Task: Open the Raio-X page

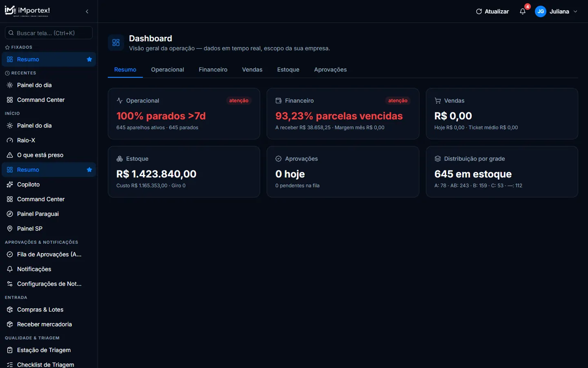Action: [x=49, y=140]
